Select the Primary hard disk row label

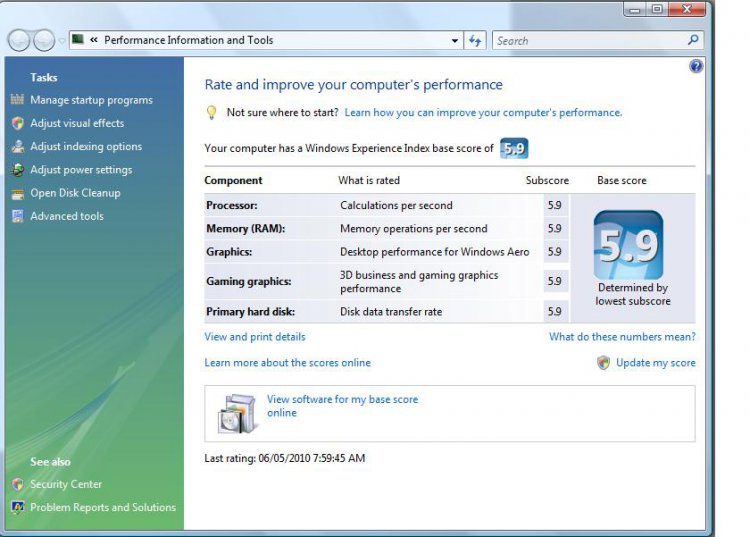click(x=251, y=312)
